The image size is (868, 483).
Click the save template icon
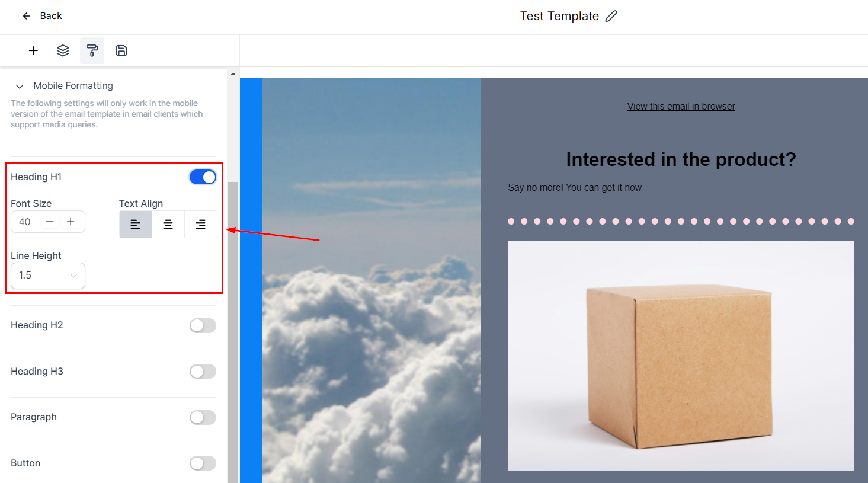(x=121, y=51)
